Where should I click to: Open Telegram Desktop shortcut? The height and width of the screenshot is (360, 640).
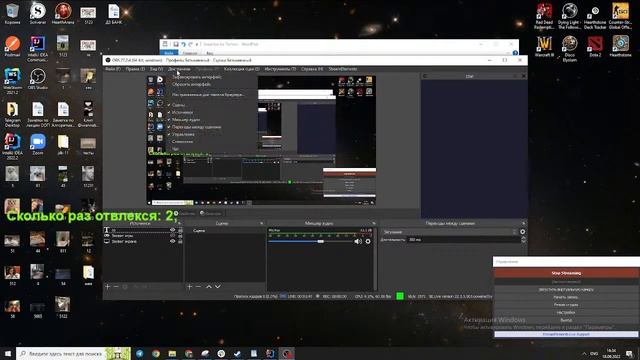pos(12,114)
